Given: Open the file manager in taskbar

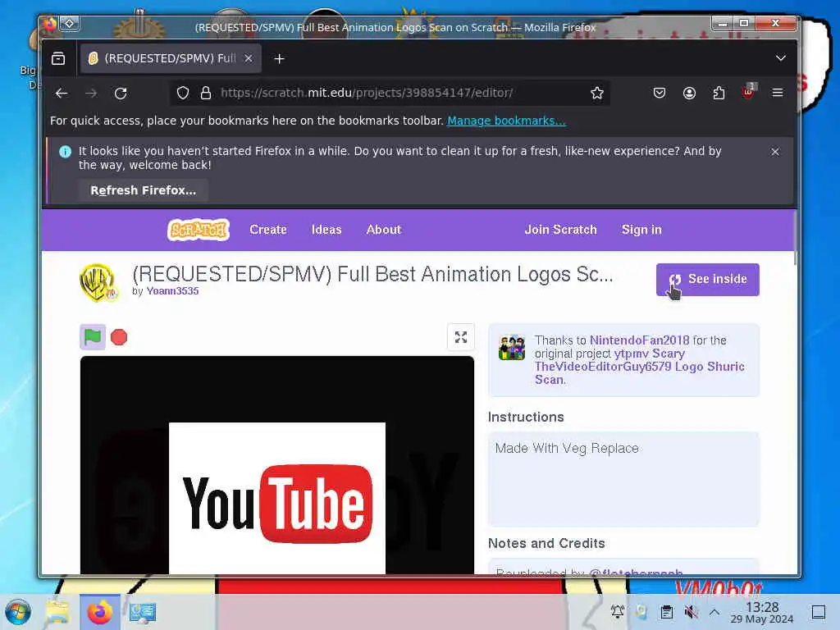Looking at the screenshot, I should click(x=57, y=612).
